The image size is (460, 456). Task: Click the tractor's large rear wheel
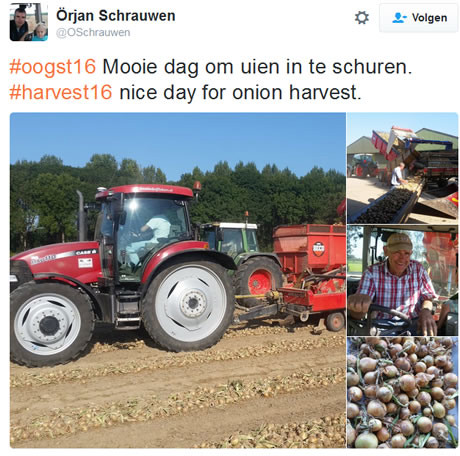(189, 305)
